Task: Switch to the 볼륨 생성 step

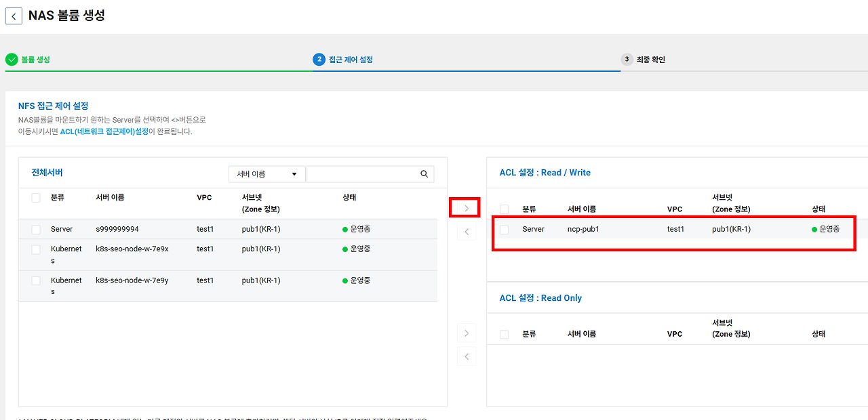Action: click(x=35, y=60)
